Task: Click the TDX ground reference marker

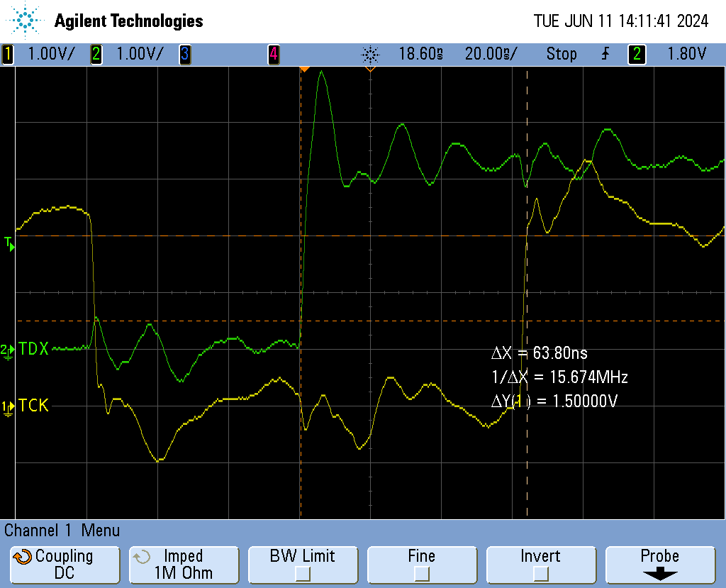Action: pos(6,349)
